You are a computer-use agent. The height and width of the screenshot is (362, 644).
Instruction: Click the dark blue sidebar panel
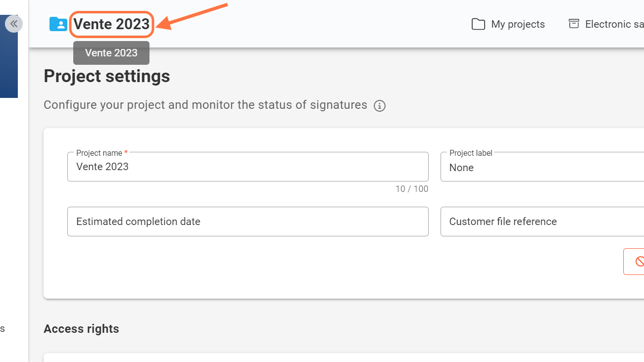pyautogui.click(x=8, y=64)
